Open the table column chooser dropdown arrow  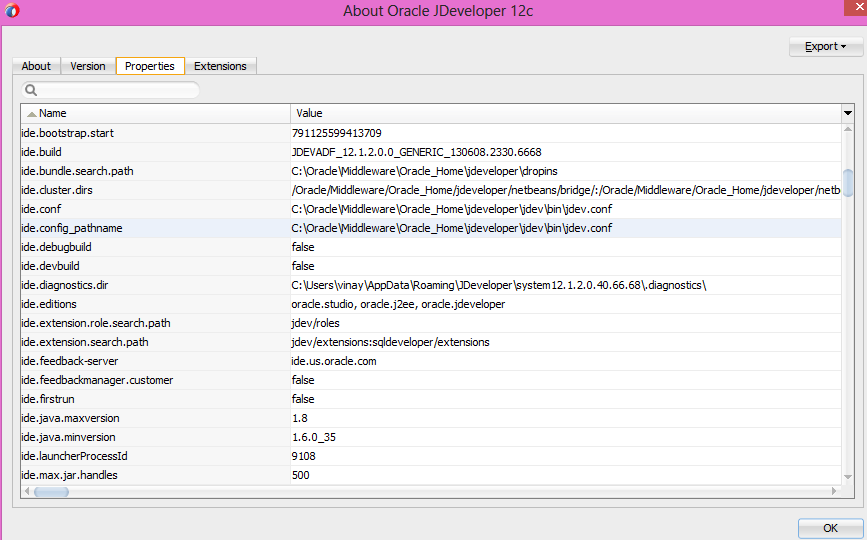847,113
